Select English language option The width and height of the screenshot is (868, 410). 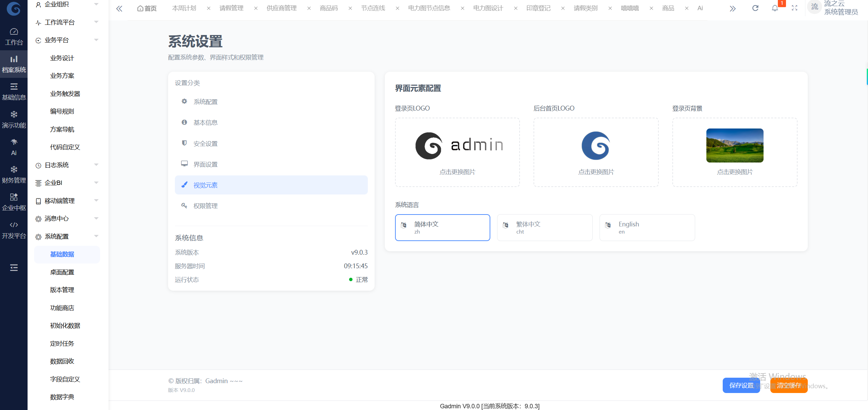click(x=647, y=227)
